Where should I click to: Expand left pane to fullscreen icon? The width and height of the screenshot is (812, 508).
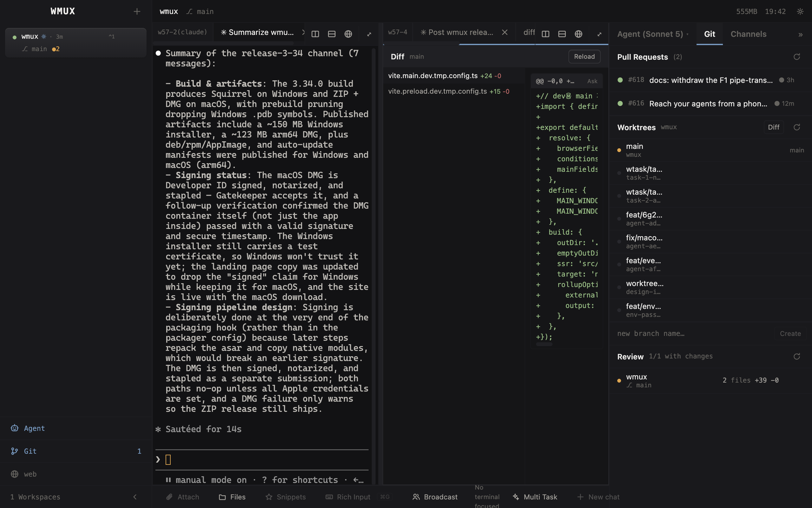(x=369, y=34)
